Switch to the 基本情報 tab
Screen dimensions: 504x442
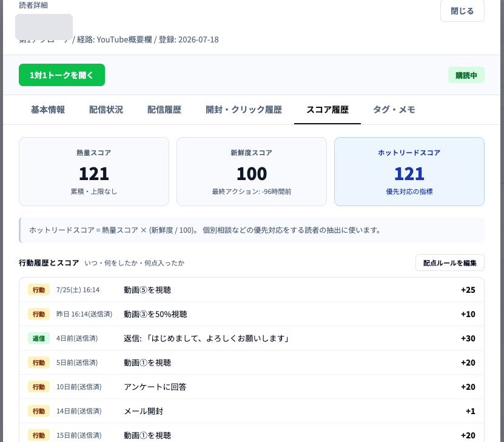tap(48, 110)
